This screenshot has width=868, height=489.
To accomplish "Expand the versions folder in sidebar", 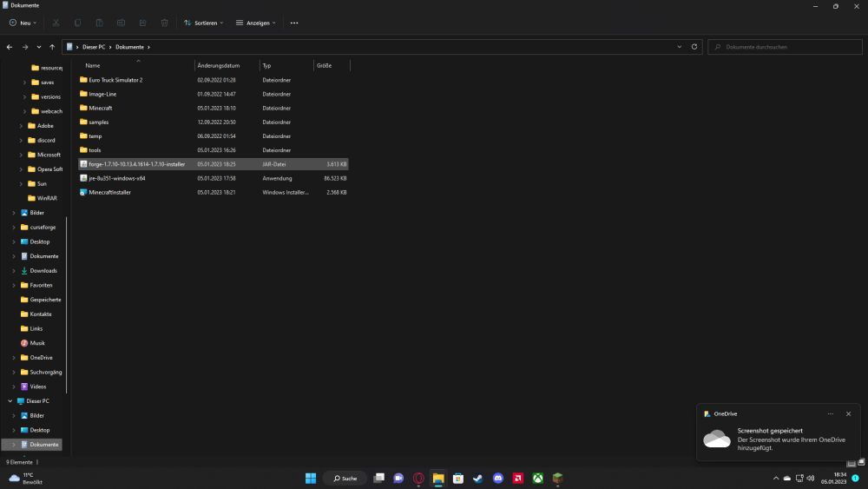I will (24, 97).
